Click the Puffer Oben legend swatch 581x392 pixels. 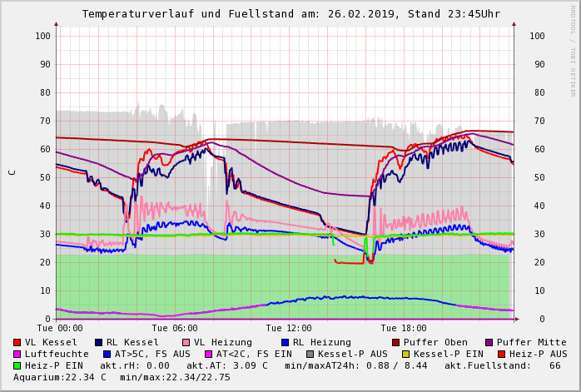pos(395,342)
